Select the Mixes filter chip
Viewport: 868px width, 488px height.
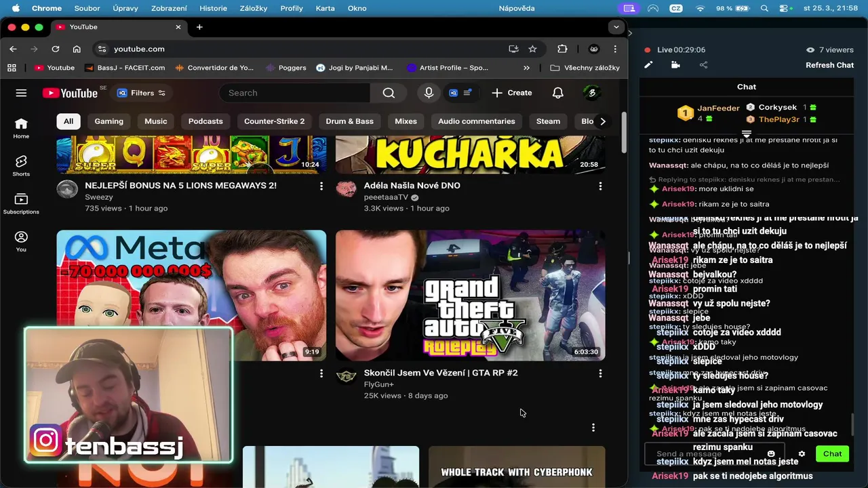pyautogui.click(x=406, y=121)
